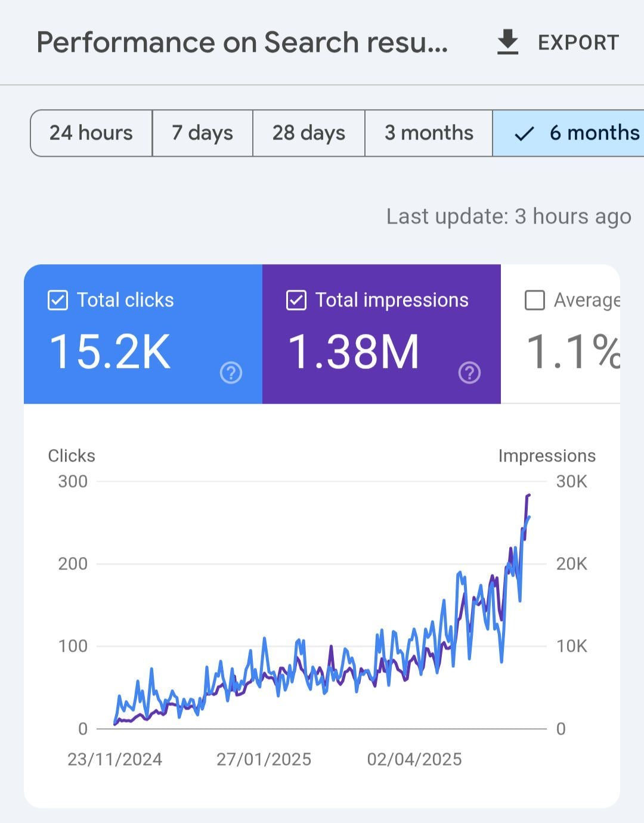Uncheck the Total impressions checkbox
Viewport: 644px width, 823px height.
tap(296, 300)
